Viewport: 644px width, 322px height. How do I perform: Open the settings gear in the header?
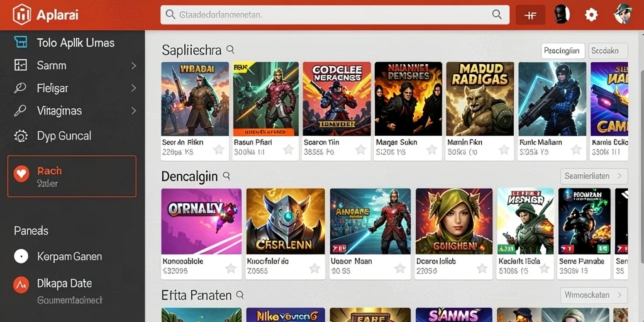tap(591, 15)
